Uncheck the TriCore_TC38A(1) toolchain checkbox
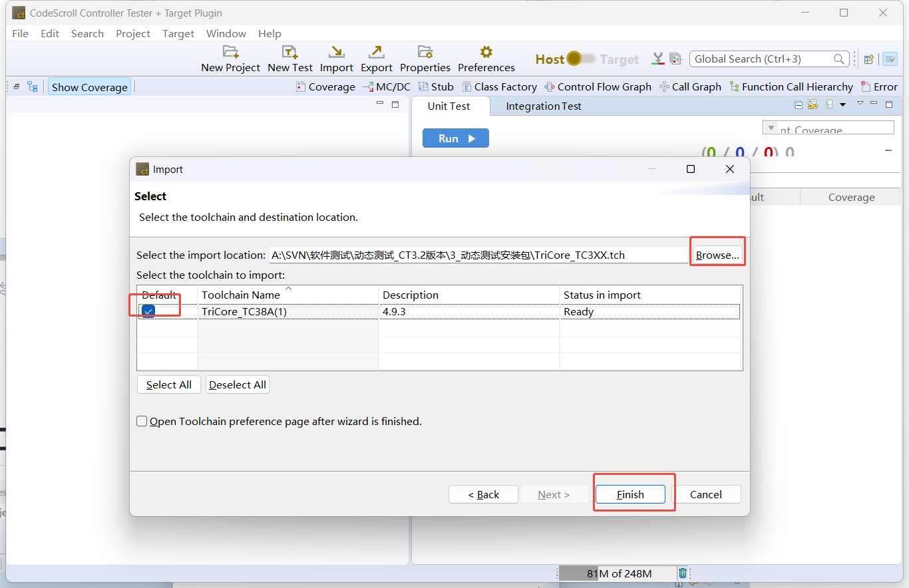Viewport: 909px width, 588px height. pyautogui.click(x=148, y=311)
